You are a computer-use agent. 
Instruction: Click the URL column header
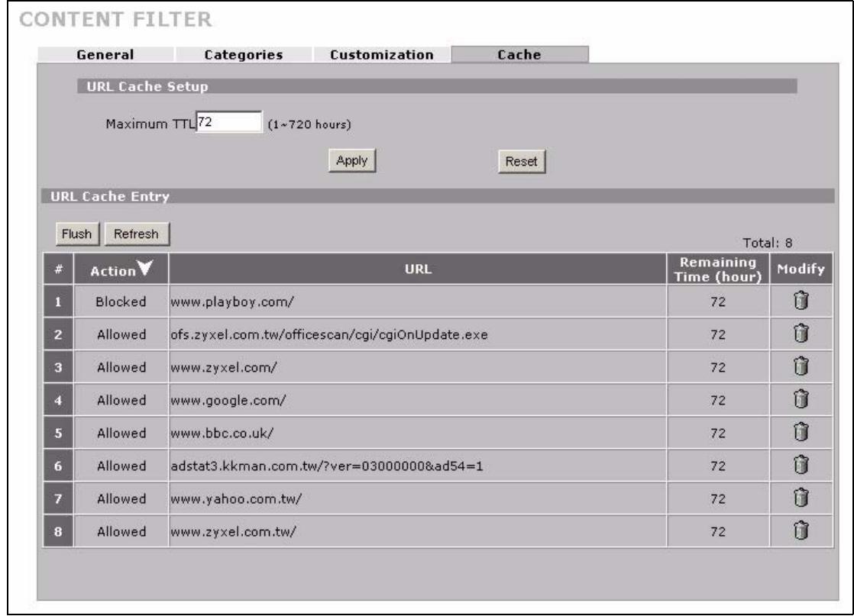tap(418, 269)
